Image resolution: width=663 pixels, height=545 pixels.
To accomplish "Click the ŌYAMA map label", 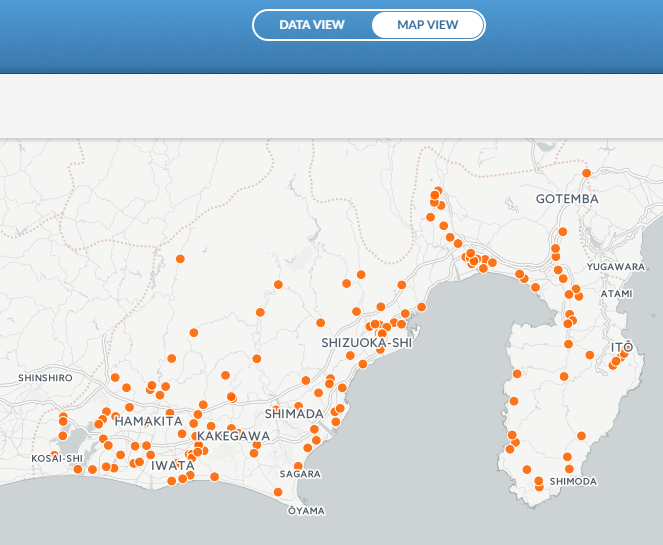I will coord(306,511).
